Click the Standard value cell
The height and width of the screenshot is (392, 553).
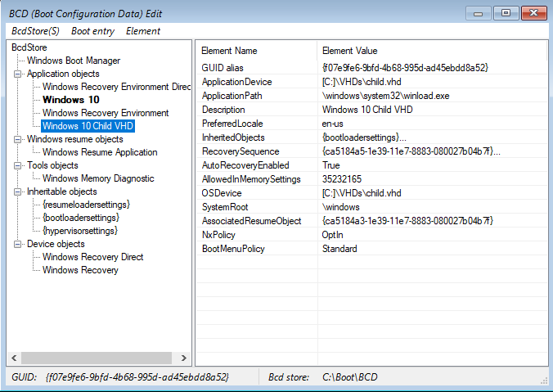339,249
